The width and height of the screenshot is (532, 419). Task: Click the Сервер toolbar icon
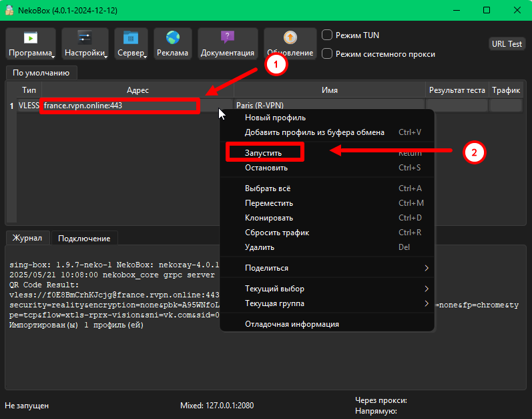click(131, 39)
